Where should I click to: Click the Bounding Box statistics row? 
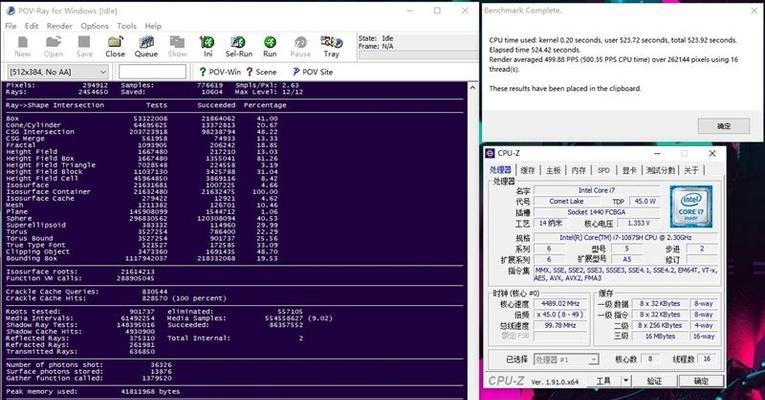coord(142,259)
